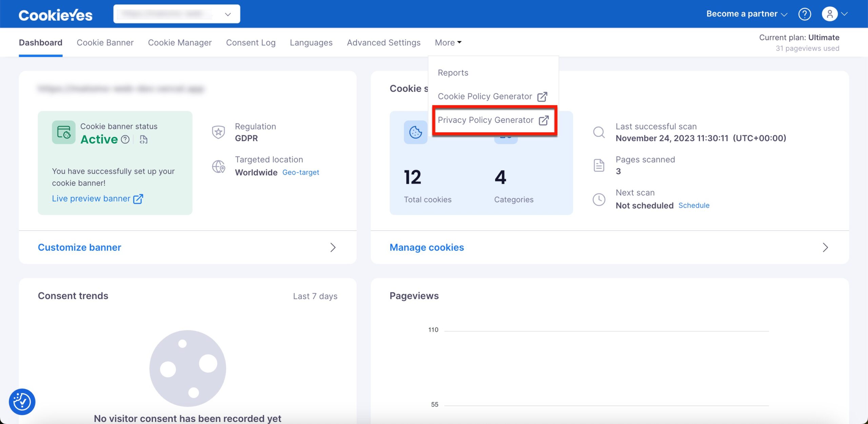Screen dimensions: 868x424
Task: Click the total cookies cookie icon
Action: [415, 132]
